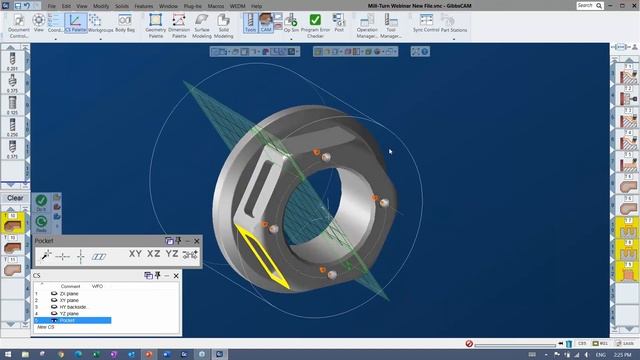Open the Macros menu
640x360 pixels.
[x=216, y=6]
